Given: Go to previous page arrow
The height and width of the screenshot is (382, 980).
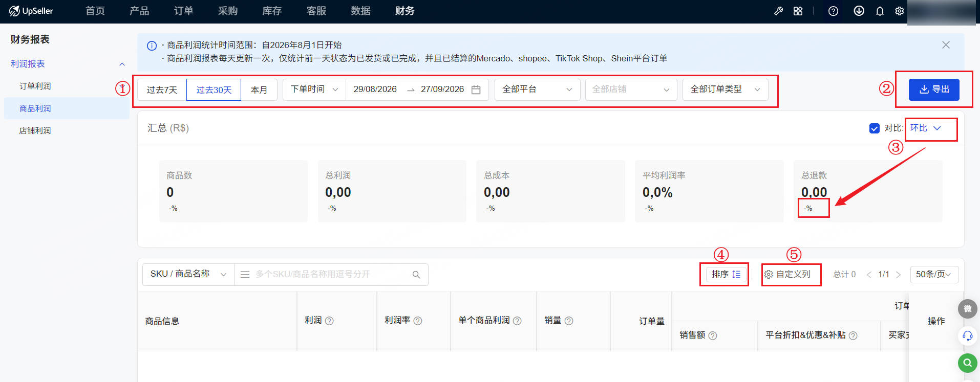Looking at the screenshot, I should pos(869,275).
